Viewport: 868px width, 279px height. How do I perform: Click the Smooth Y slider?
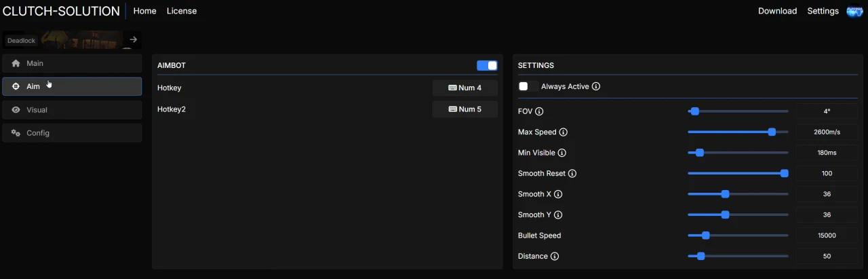point(738,215)
